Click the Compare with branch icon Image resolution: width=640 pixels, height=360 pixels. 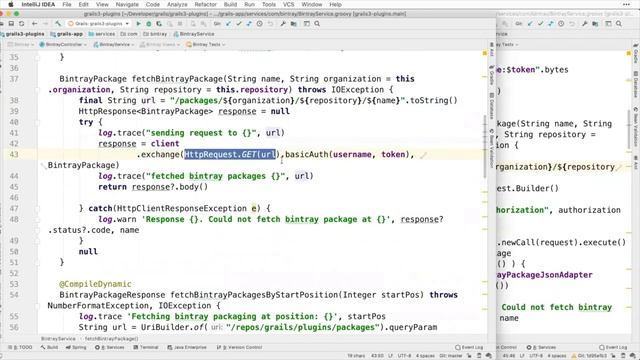point(249,24)
